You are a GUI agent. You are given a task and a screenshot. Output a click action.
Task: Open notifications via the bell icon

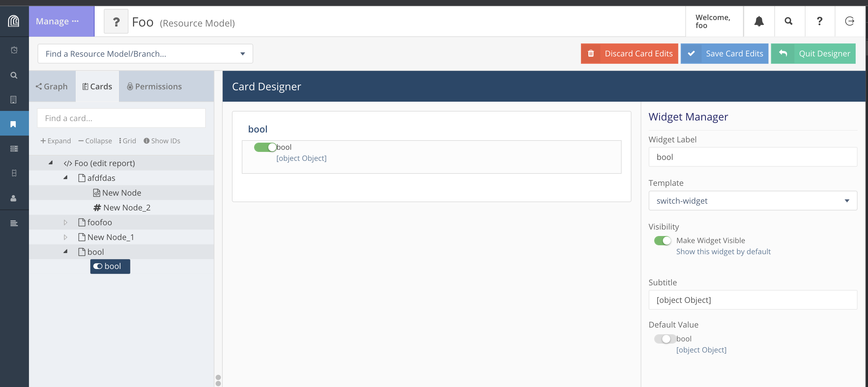click(759, 21)
